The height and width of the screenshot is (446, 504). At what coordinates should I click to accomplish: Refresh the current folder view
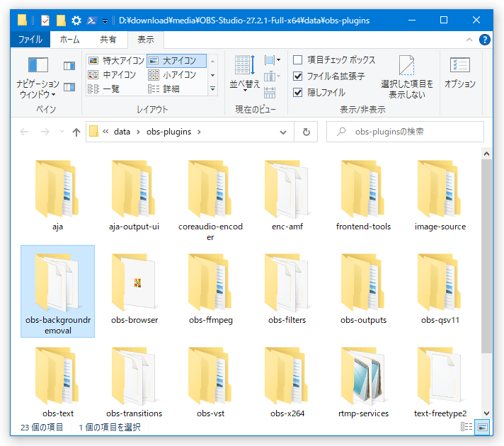coord(307,132)
